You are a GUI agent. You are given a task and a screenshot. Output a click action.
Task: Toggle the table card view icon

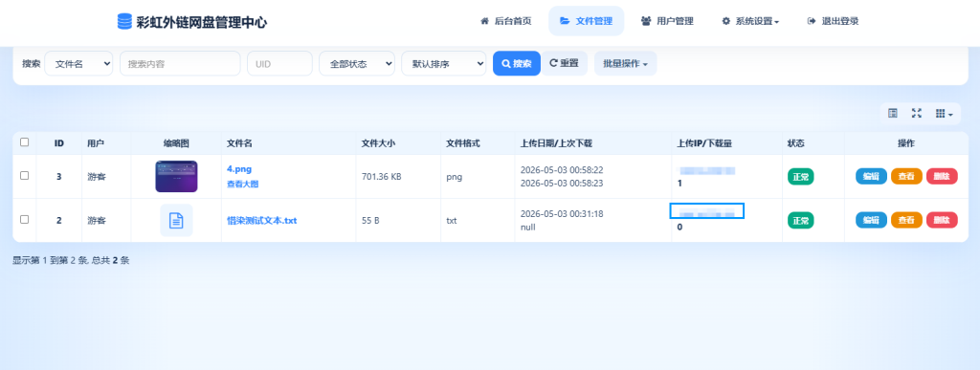pos(893,114)
